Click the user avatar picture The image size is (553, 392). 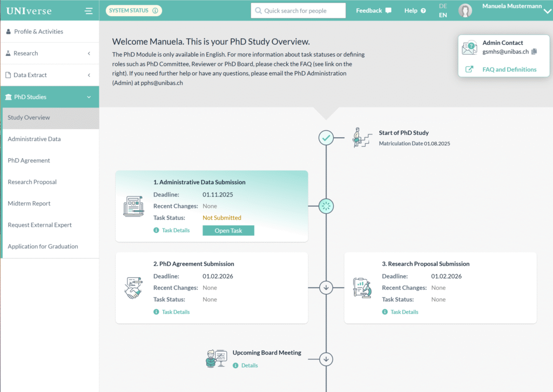(x=465, y=11)
